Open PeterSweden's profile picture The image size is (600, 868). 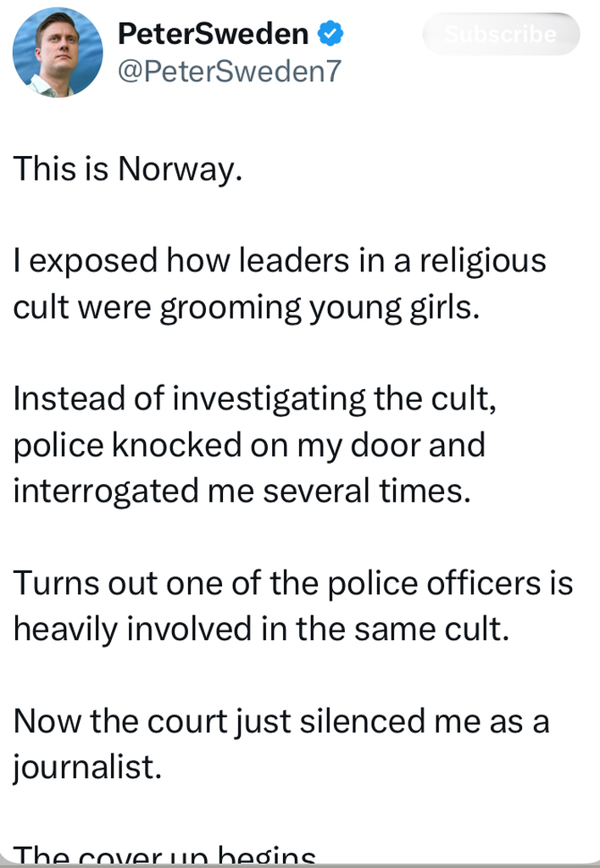(x=58, y=53)
